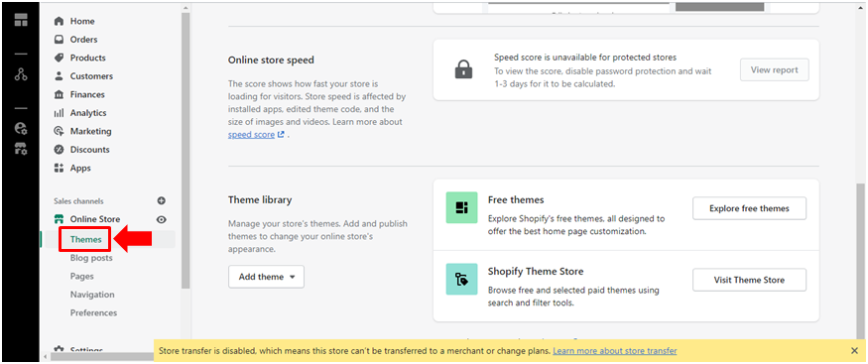
Task: Open the Discounts page
Action: 89,150
